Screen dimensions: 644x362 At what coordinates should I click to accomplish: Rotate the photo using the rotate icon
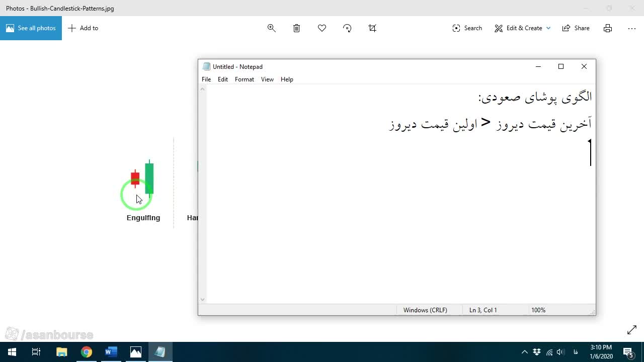[347, 28]
